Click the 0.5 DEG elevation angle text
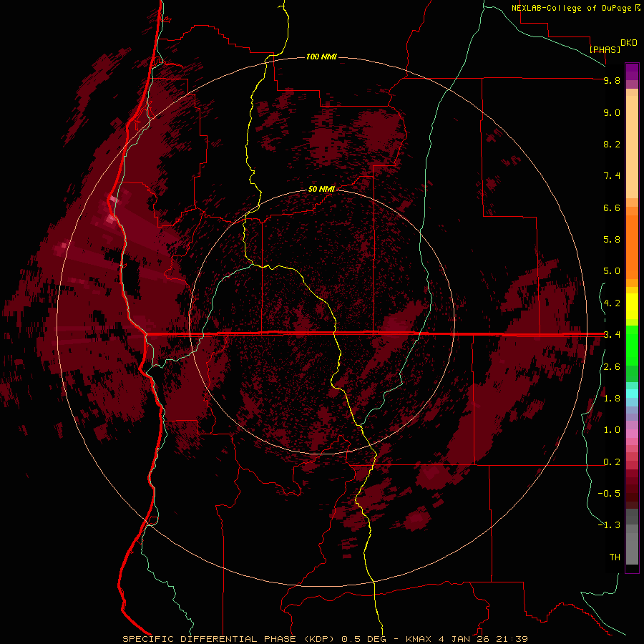 364,639
